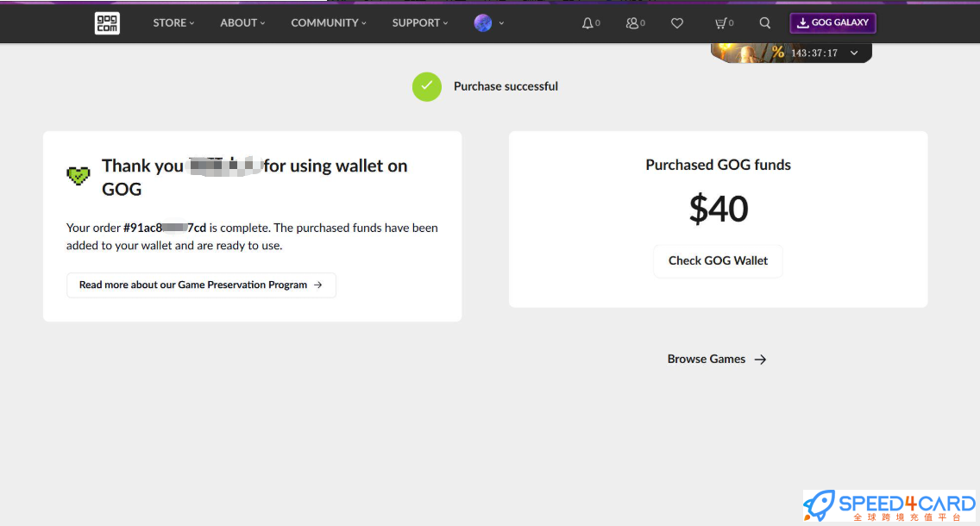Click the order number #91ac8 text
The width and height of the screenshot is (980, 526).
point(165,228)
